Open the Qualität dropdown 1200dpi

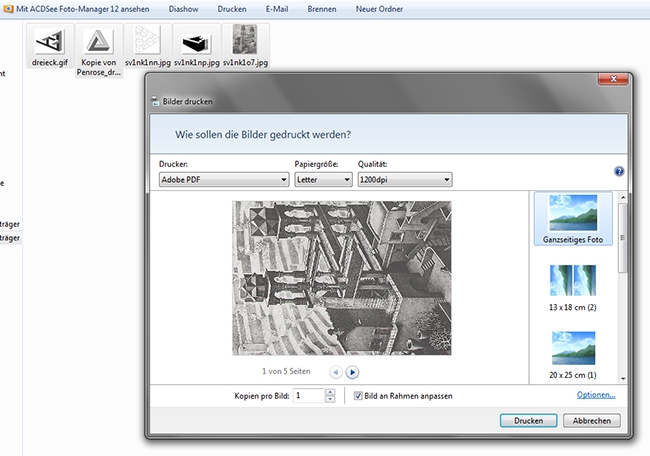(x=405, y=179)
